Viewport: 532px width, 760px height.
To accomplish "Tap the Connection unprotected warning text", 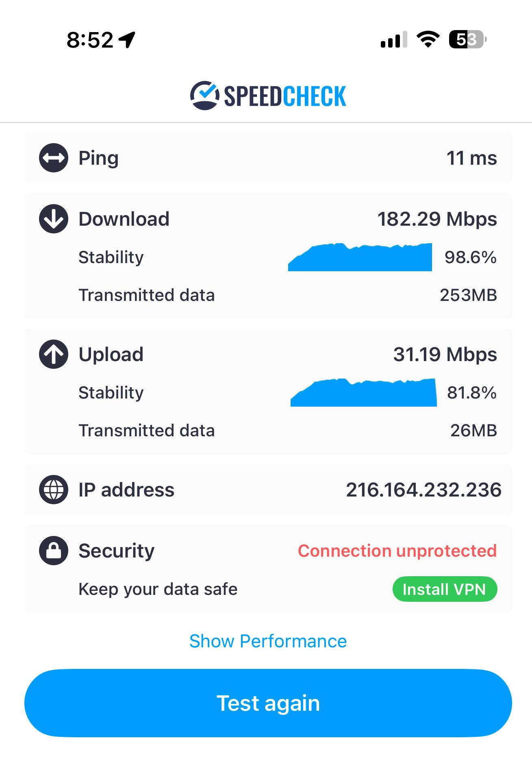I will click(x=397, y=551).
